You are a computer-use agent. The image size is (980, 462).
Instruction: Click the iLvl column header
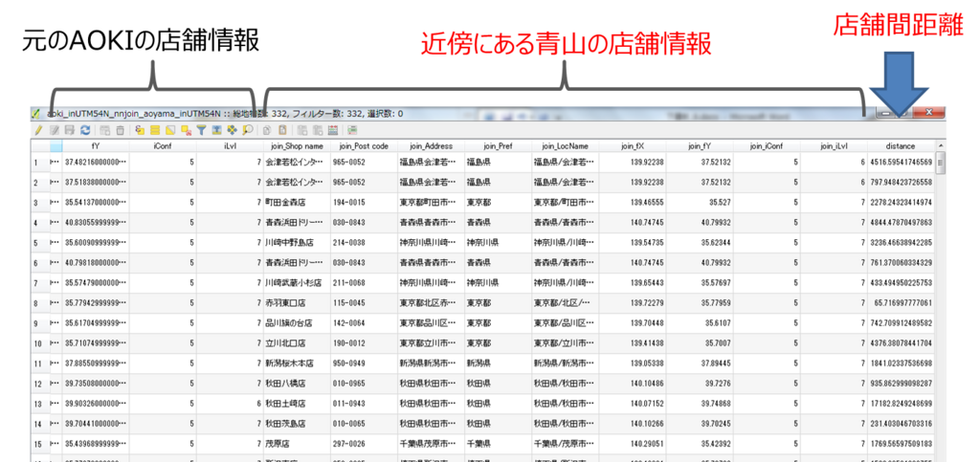[x=230, y=146]
